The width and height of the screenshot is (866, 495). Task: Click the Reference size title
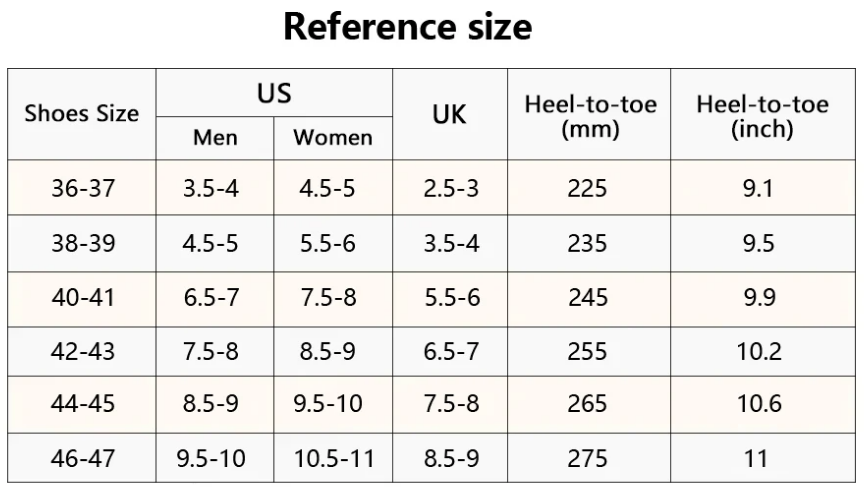pos(408,27)
